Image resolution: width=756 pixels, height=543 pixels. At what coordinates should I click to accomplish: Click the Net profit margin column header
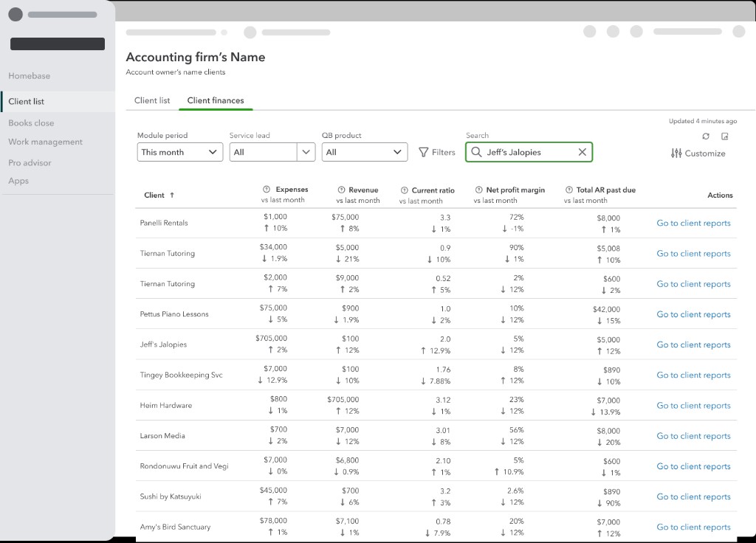tap(515, 190)
